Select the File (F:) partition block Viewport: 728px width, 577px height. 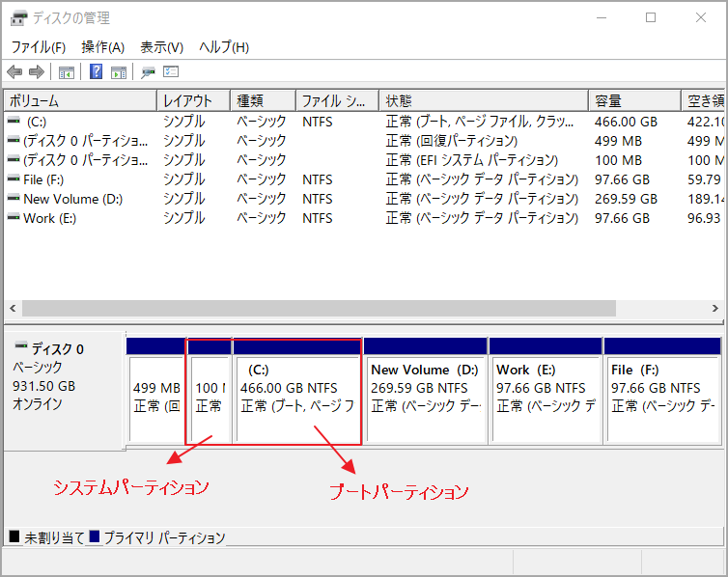662,391
